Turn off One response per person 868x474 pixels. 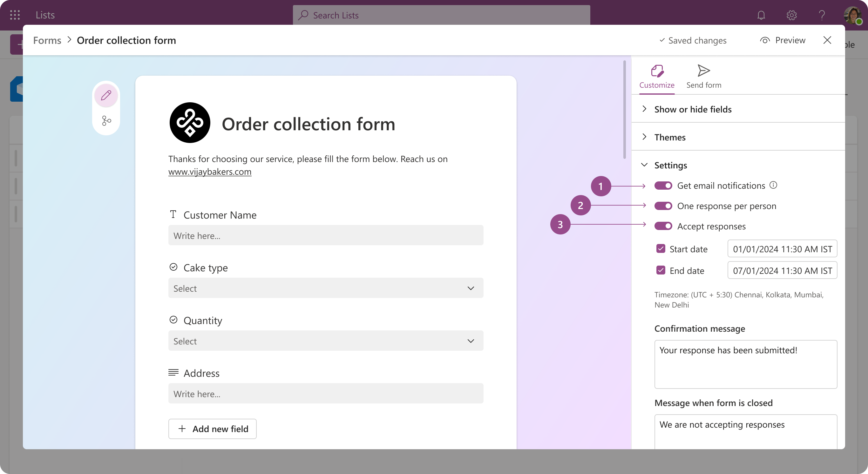[663, 206]
